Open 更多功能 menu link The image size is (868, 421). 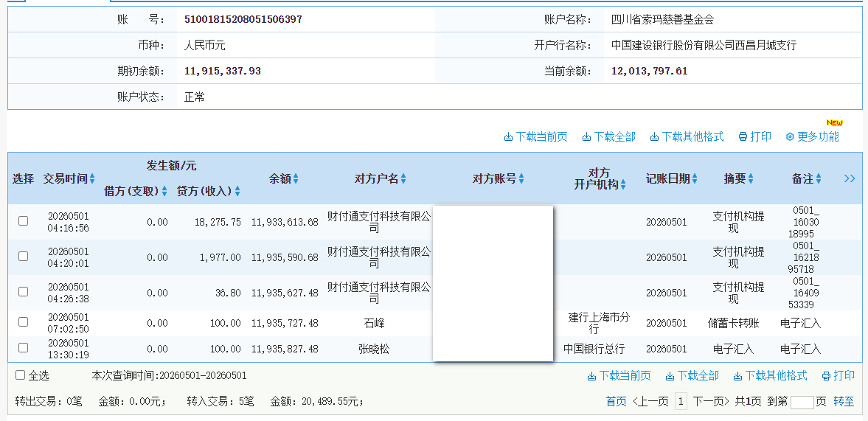click(818, 136)
